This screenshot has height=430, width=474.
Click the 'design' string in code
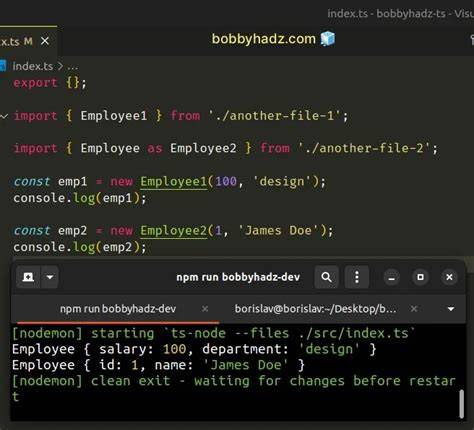[282, 182]
